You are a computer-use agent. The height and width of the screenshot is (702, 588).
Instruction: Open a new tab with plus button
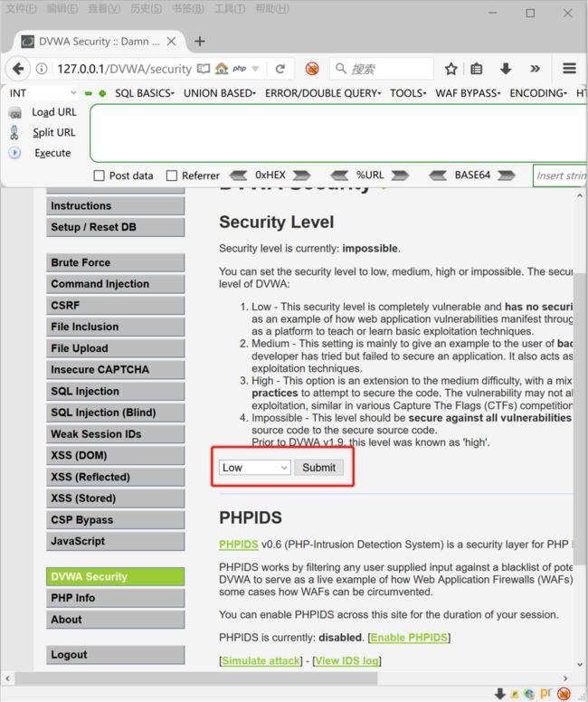pyautogui.click(x=200, y=42)
